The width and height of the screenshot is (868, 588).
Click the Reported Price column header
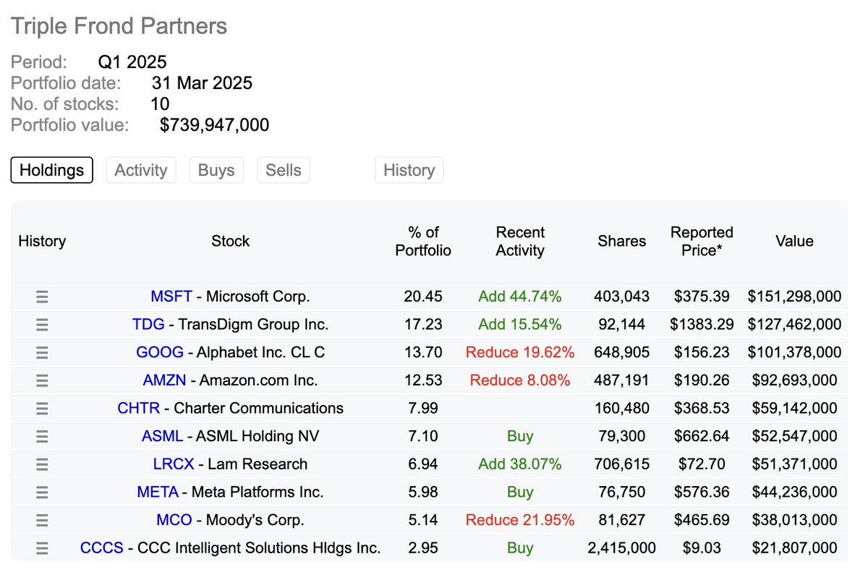click(x=702, y=241)
